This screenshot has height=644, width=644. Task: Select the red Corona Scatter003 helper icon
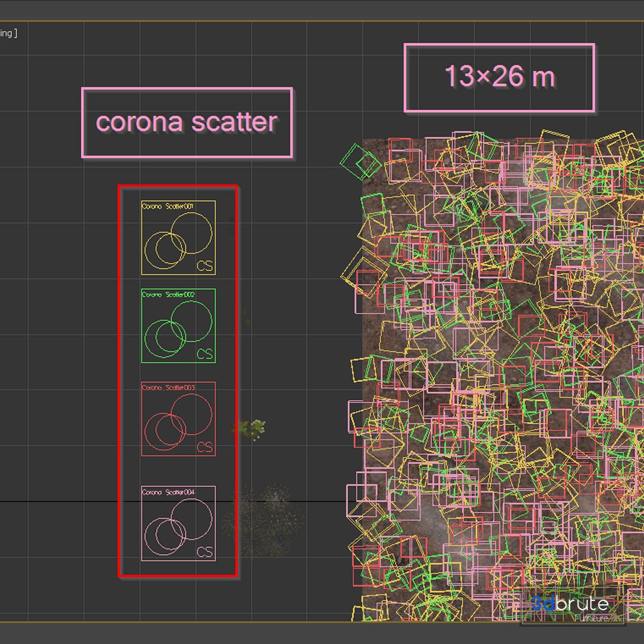click(x=178, y=419)
